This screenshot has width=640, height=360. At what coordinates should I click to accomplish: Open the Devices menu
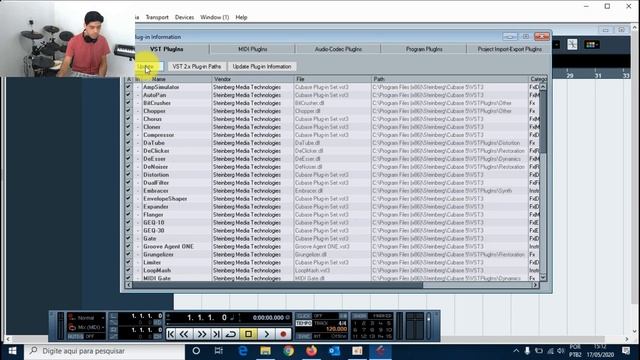(x=184, y=17)
